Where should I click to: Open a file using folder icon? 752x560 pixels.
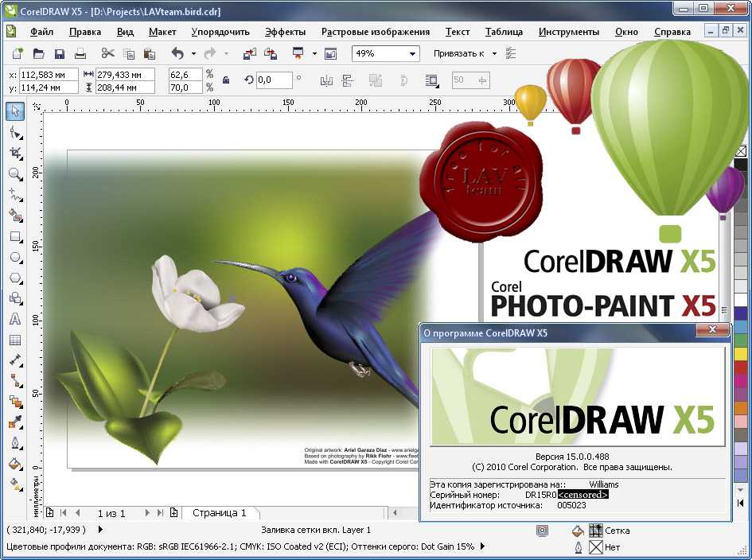click(38, 53)
